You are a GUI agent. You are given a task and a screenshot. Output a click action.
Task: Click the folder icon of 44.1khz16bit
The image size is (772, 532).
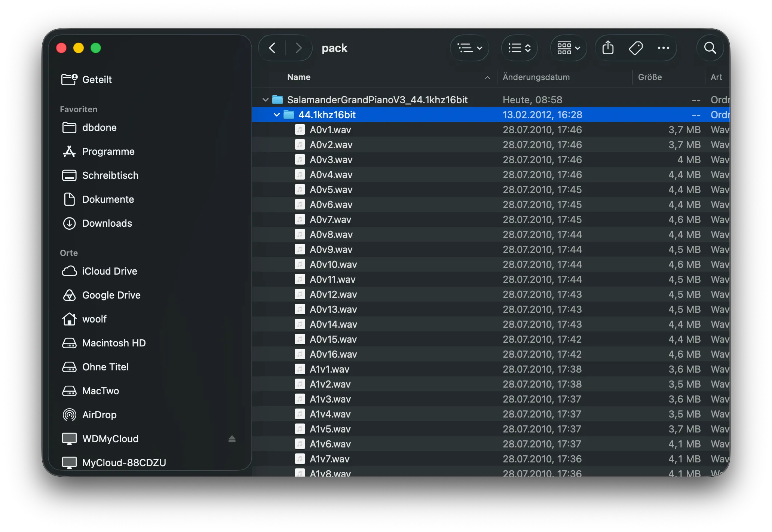[x=289, y=114]
